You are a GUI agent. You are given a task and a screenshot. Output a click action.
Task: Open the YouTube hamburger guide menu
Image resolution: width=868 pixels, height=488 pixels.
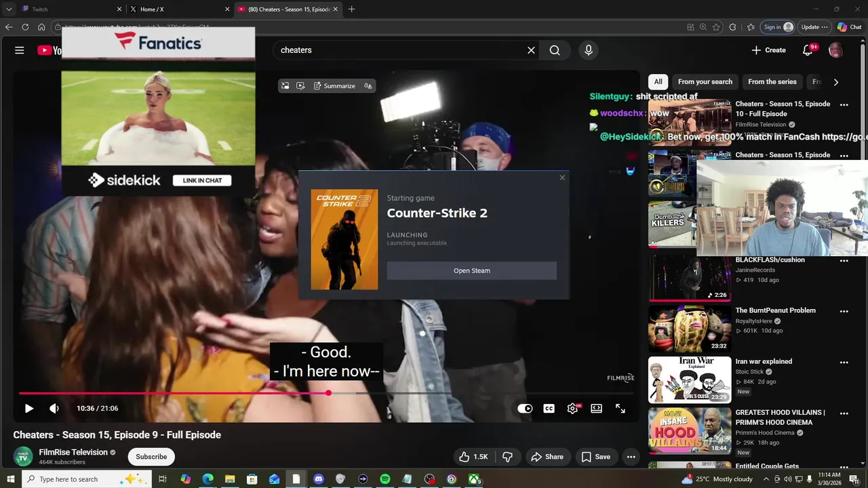[20, 50]
